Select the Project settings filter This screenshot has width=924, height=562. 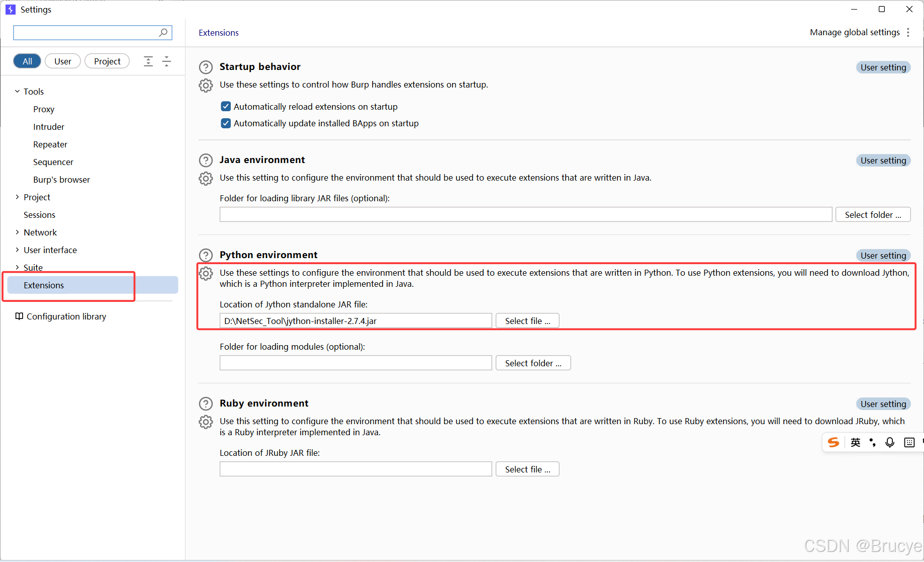pos(107,61)
